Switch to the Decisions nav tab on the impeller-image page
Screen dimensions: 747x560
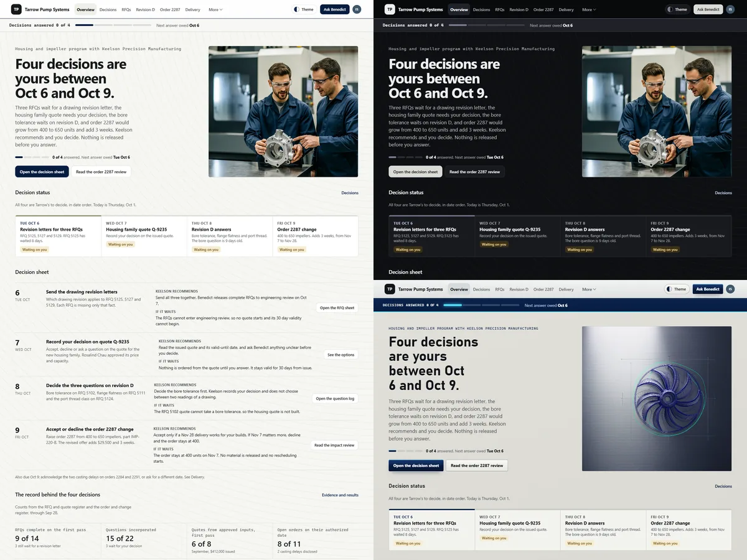[x=481, y=289]
